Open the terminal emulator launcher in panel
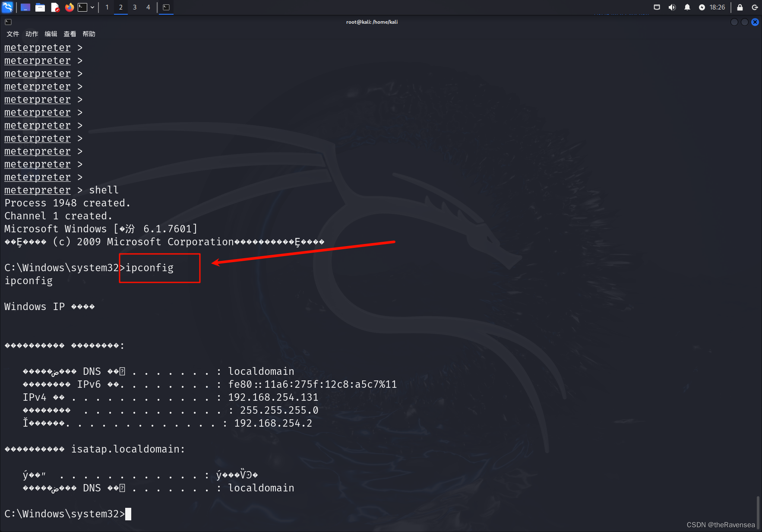 (82, 7)
